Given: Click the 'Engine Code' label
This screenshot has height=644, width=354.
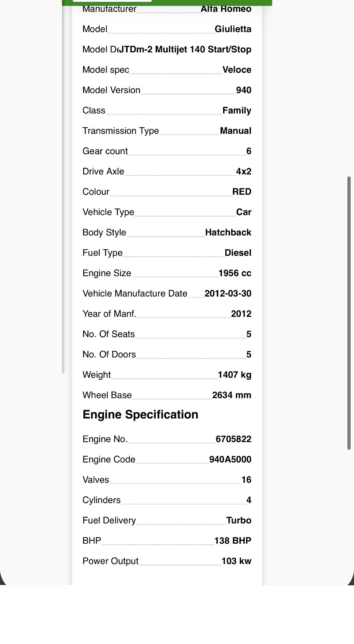Looking at the screenshot, I should pos(109,460).
